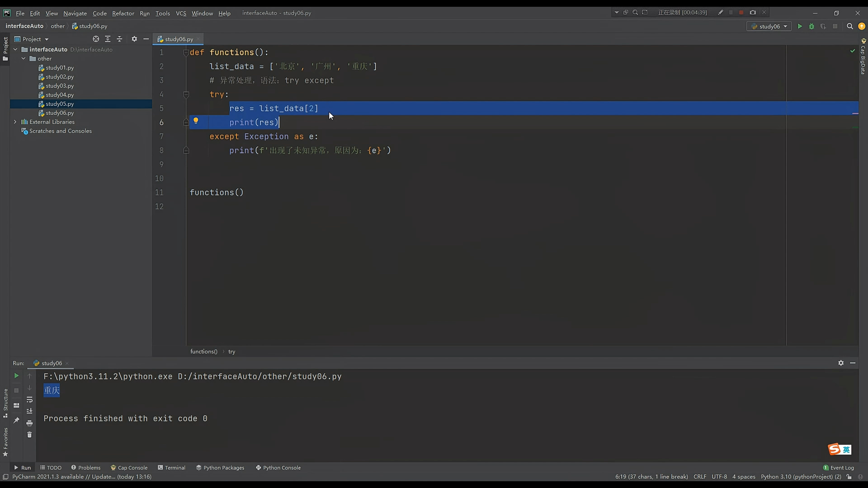
Task: Print the Run console output
Action: [29, 423]
